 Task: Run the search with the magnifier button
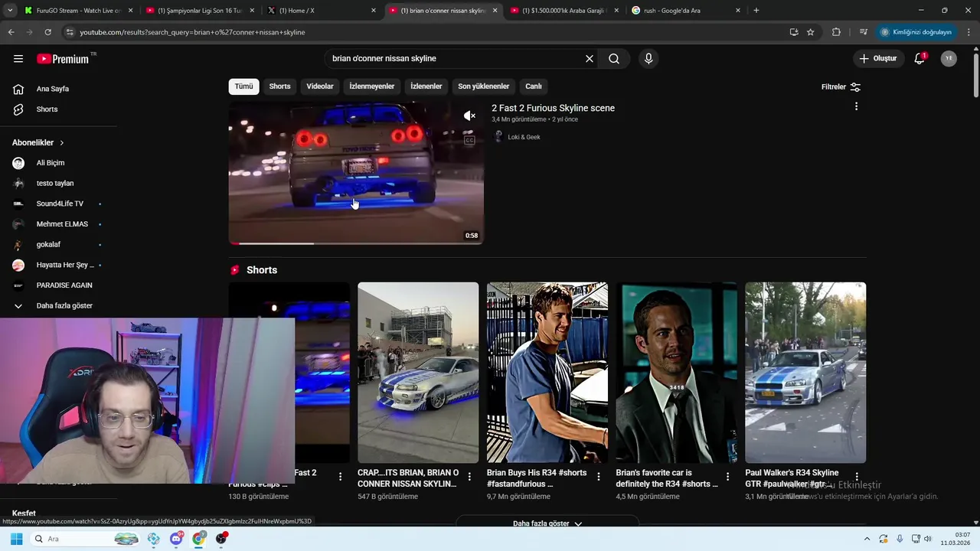pyautogui.click(x=614, y=58)
